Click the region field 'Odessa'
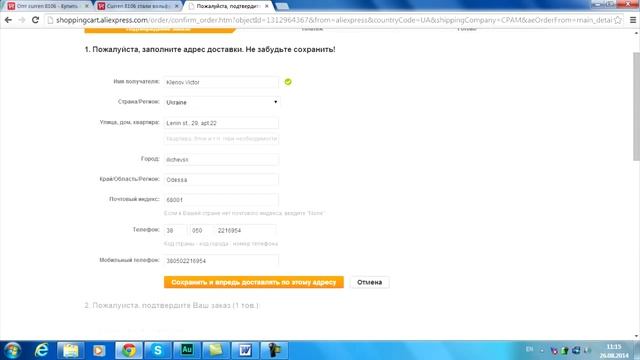Viewport: 640px width, 360px height. tap(221, 180)
